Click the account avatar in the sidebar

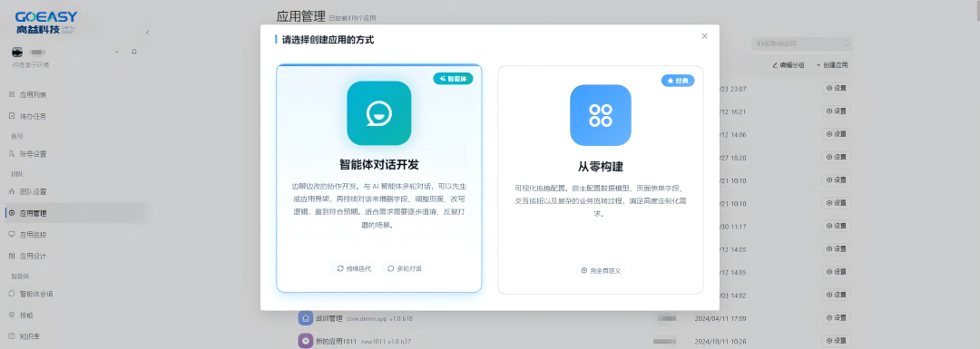17,52
